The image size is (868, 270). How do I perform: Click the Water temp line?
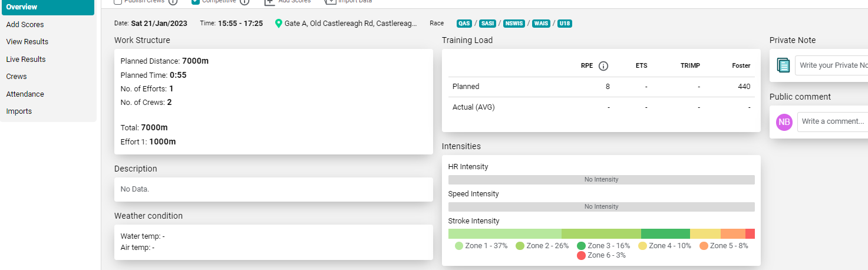click(143, 236)
